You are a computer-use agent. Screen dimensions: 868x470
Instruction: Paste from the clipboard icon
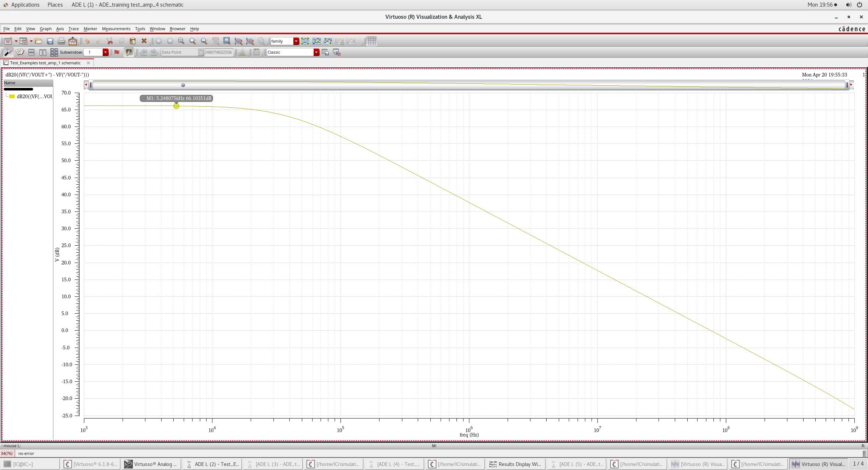tap(133, 41)
